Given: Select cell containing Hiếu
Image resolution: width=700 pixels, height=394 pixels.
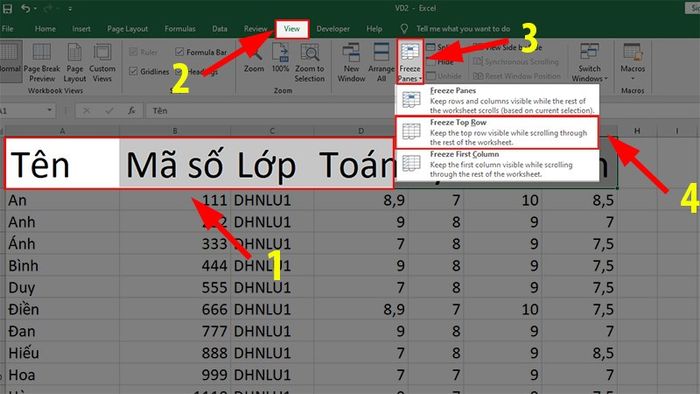Looking at the screenshot, I should pyautogui.click(x=62, y=353).
